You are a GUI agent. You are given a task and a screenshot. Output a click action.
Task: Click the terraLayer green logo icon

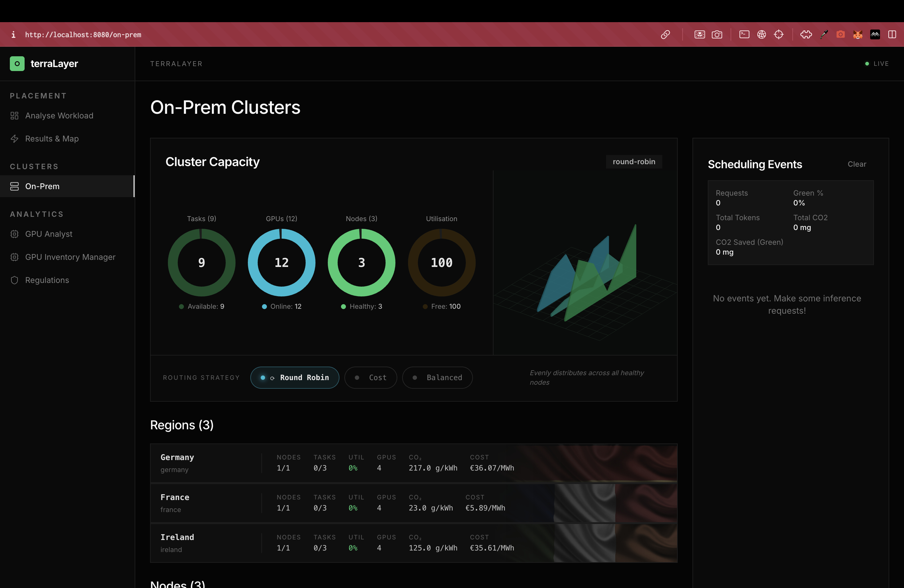click(x=17, y=63)
